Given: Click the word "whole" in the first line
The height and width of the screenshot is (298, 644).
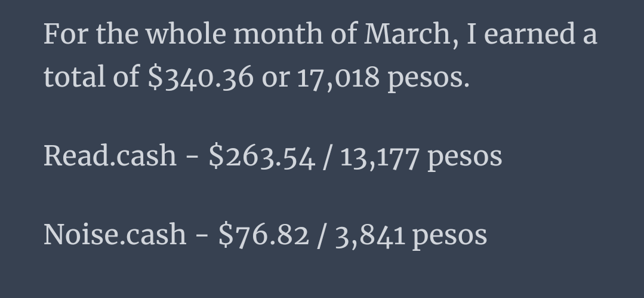Looking at the screenshot, I should click(x=186, y=33).
